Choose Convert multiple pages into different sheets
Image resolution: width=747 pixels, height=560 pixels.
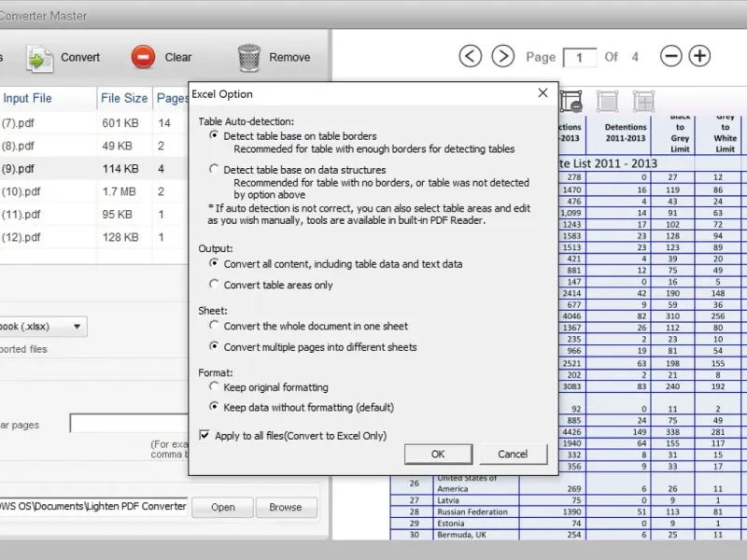click(214, 346)
